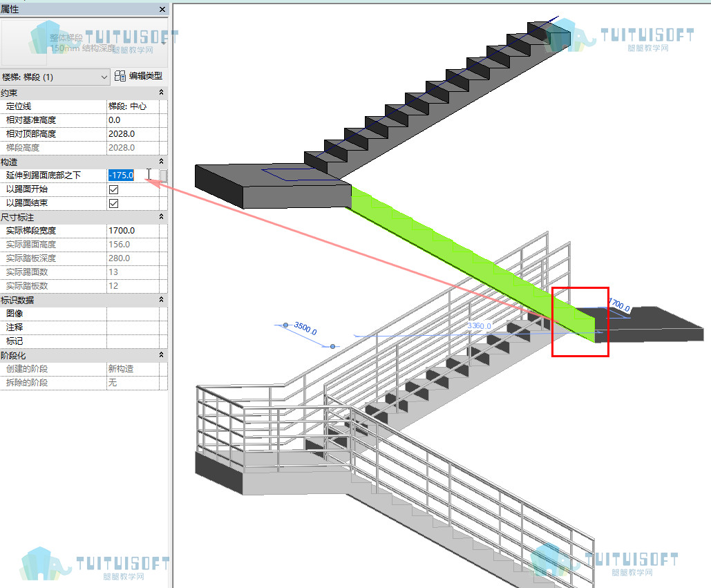
Task: Click the 定位线 value 梯段: 中心
Action: (133, 106)
